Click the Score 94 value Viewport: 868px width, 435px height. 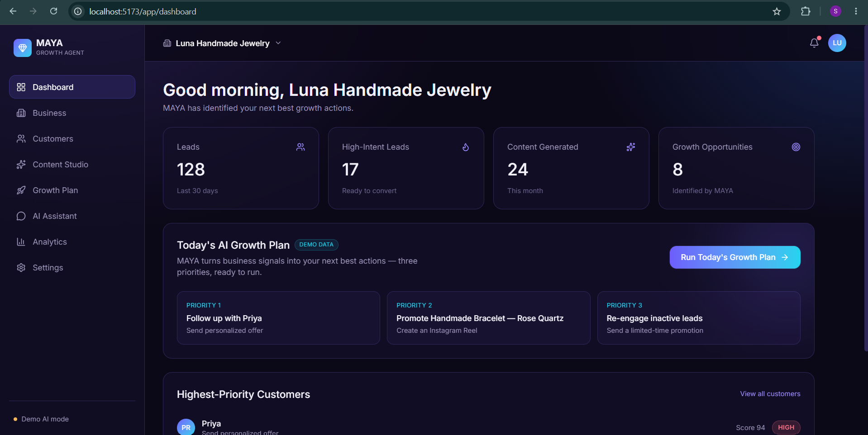pos(750,428)
